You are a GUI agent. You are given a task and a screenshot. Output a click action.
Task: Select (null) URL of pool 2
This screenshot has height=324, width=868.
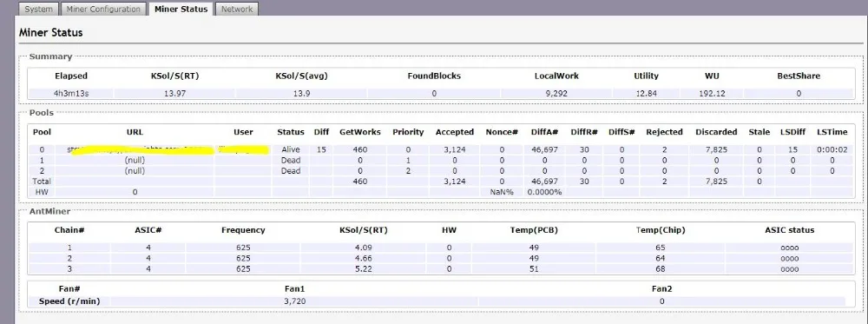(135, 170)
